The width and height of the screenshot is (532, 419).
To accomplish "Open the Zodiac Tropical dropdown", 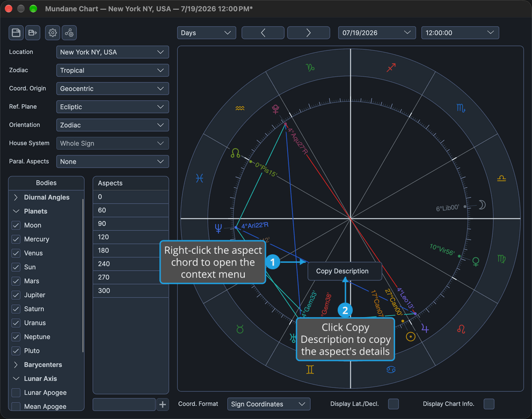I will point(113,70).
